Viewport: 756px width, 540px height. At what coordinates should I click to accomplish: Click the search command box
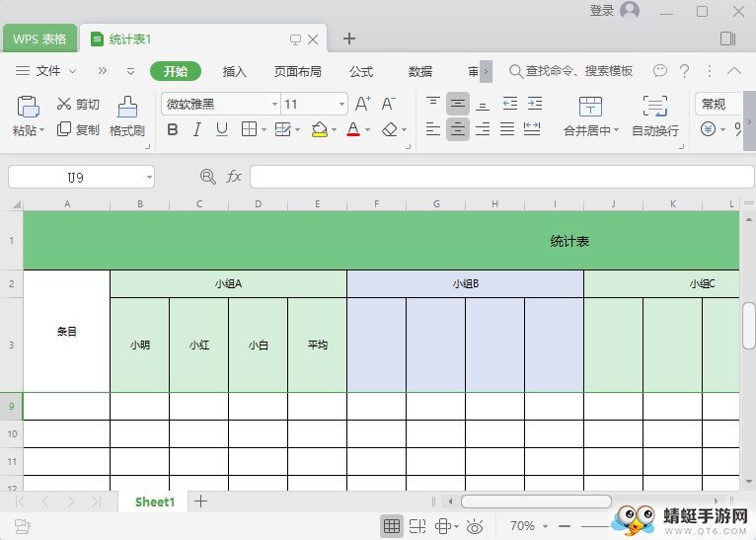tap(570, 71)
